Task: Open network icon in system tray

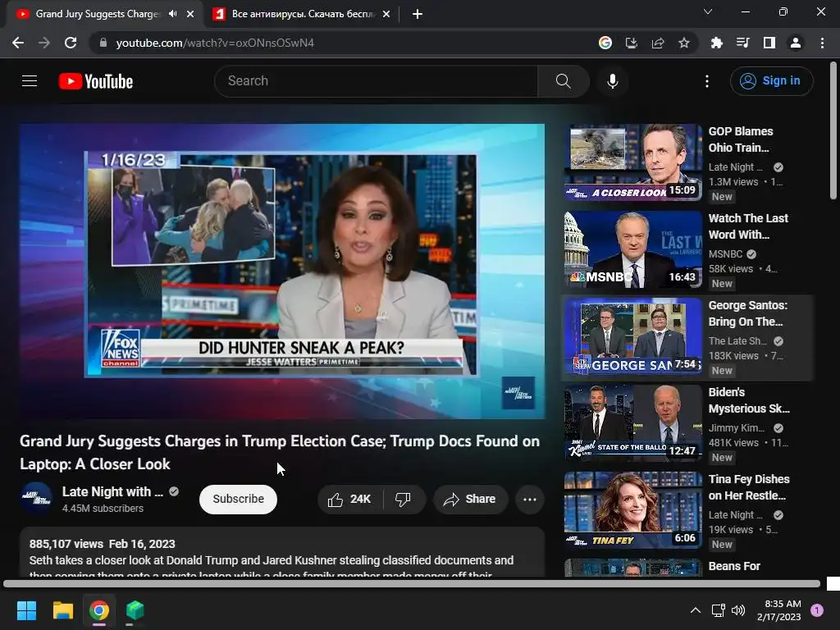Action: click(718, 610)
